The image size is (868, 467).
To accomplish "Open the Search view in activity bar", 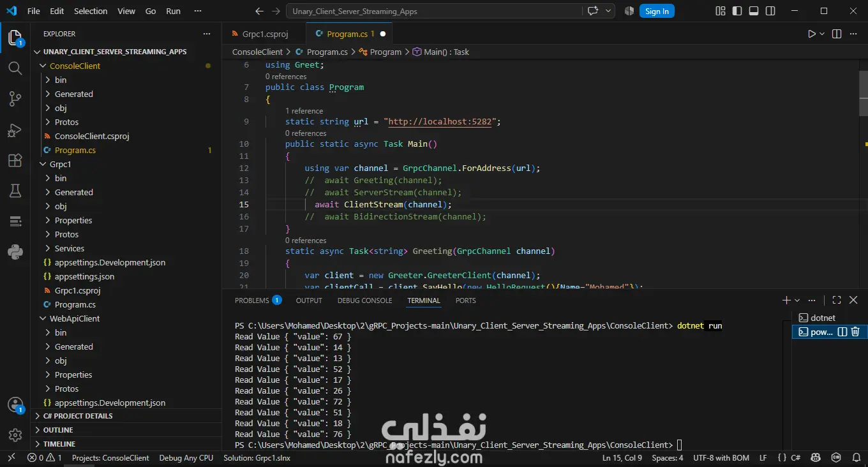I will 15,68.
